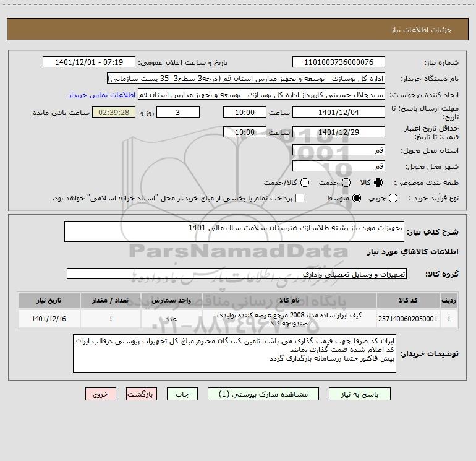Click the remaining time 02:39:28 field
The image size is (476, 461).
click(x=114, y=112)
